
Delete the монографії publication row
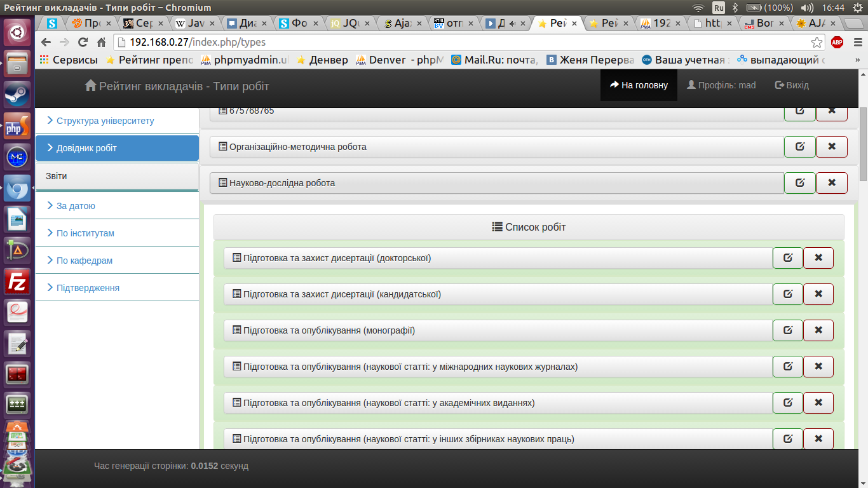click(x=818, y=330)
